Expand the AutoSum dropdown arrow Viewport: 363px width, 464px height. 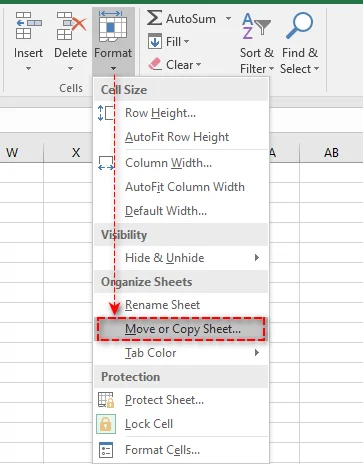229,18
